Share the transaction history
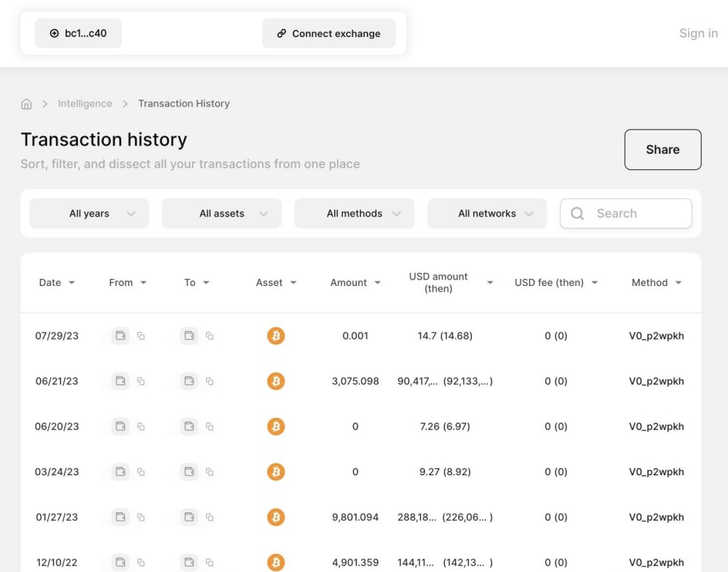728x572 pixels. tap(663, 149)
